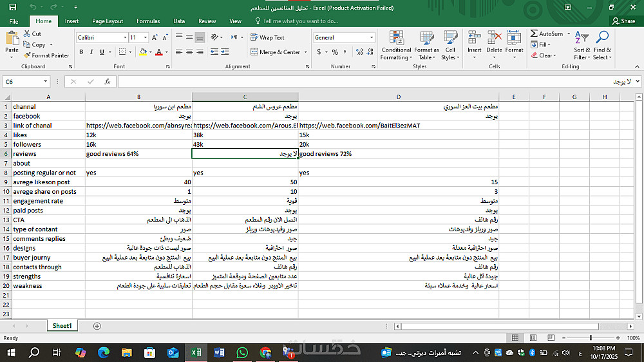
Task: Increase indent in Alignment group
Action: [x=225, y=52]
